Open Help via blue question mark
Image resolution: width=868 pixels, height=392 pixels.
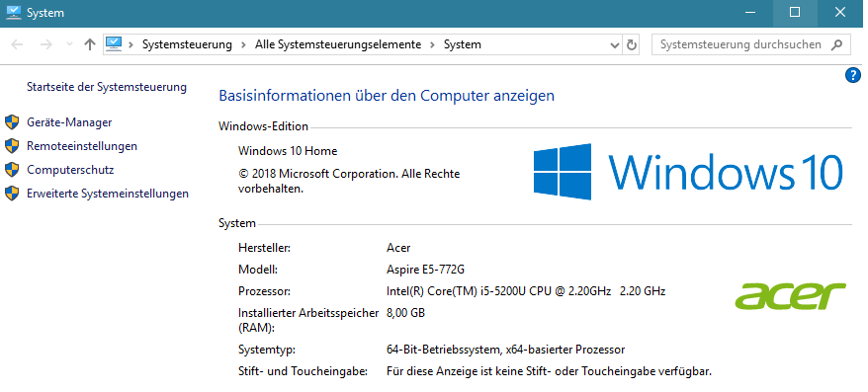pyautogui.click(x=853, y=75)
